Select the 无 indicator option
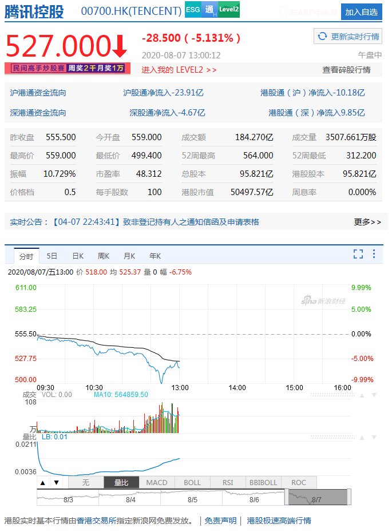 click(x=86, y=483)
